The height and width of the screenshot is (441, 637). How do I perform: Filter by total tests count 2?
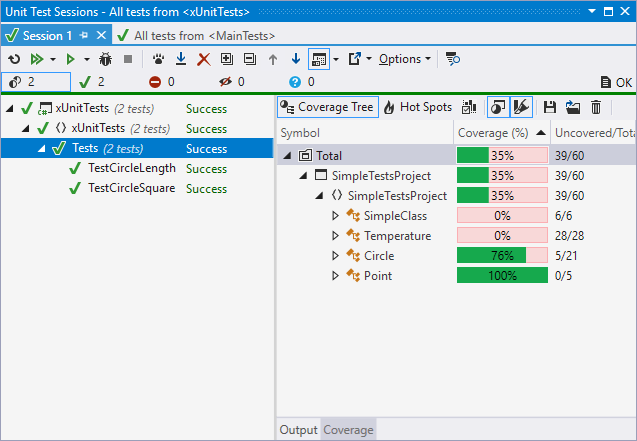click(36, 82)
